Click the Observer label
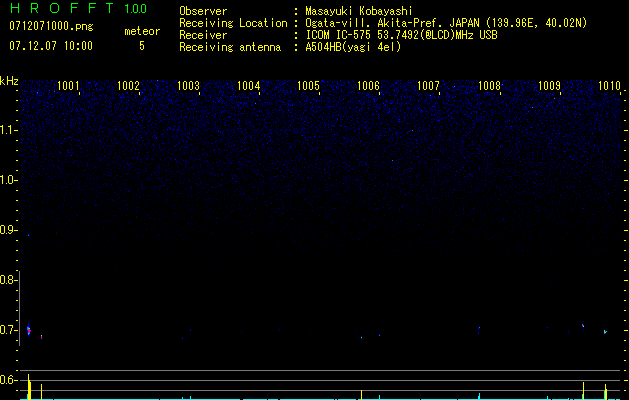This screenshot has width=629, height=400. point(203,11)
